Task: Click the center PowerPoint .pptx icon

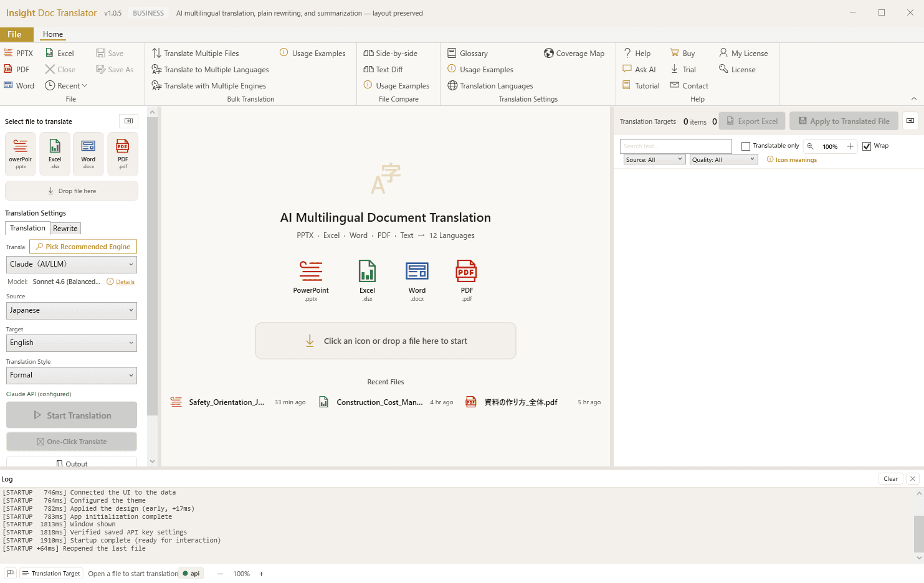Action: (x=311, y=280)
